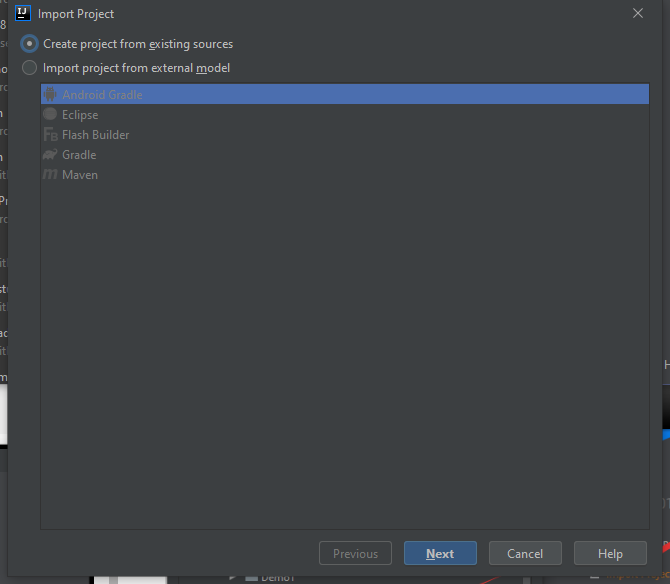This screenshot has width=670, height=584.
Task: Click the Eclipse sphere icon
Action: 50,114
